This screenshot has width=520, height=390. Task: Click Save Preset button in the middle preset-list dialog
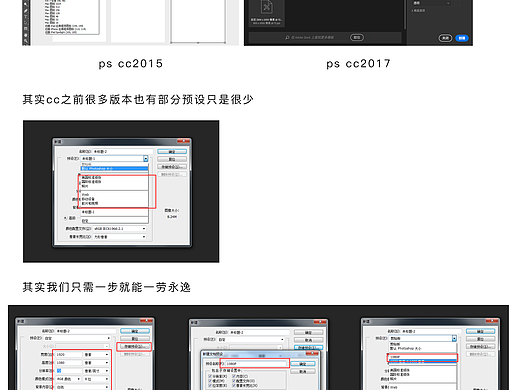pyautogui.click(x=172, y=167)
